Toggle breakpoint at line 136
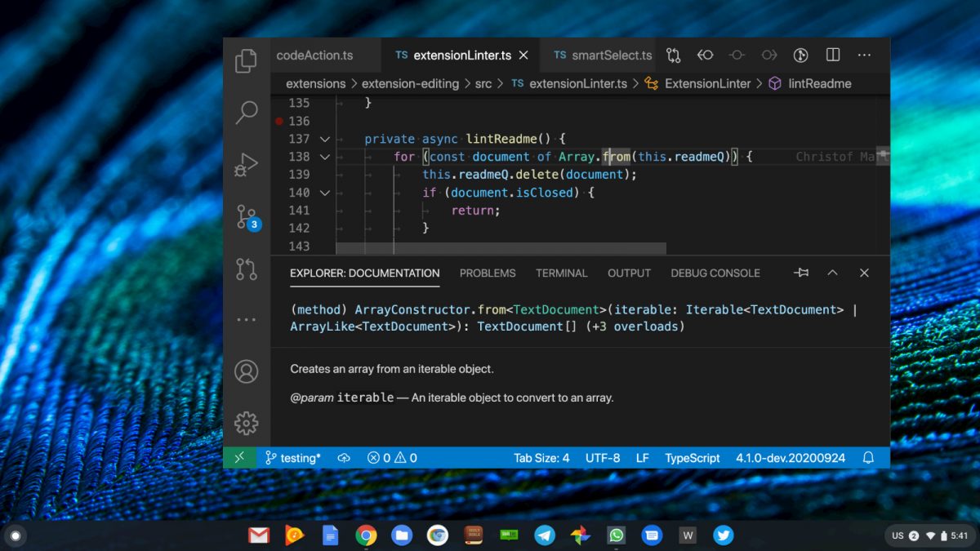Viewport: 980px width, 551px height. (x=279, y=121)
